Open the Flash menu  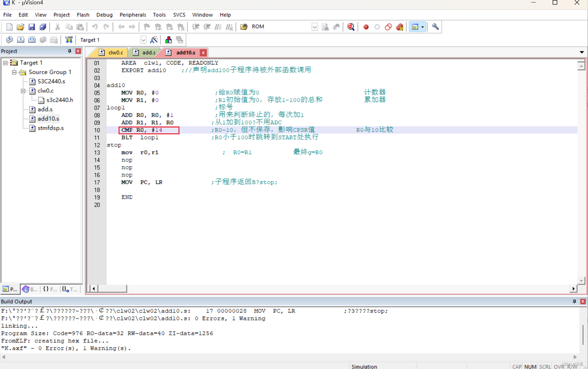click(83, 15)
